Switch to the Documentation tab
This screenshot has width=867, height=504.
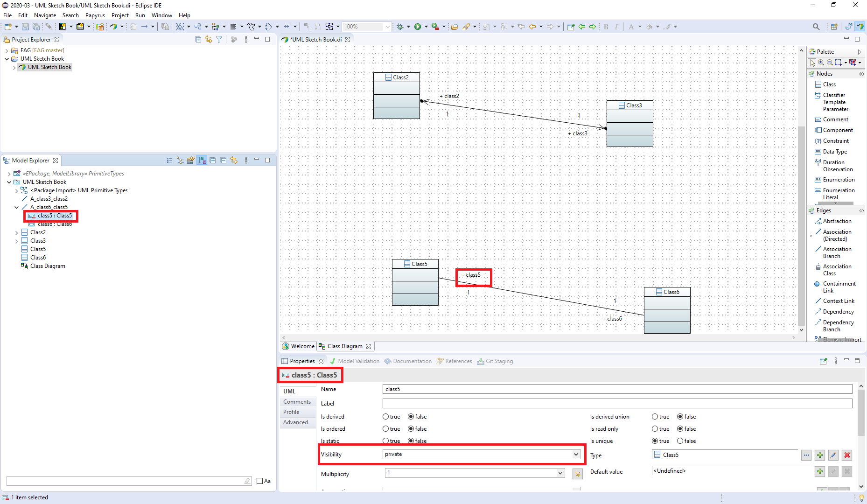pyautogui.click(x=408, y=361)
